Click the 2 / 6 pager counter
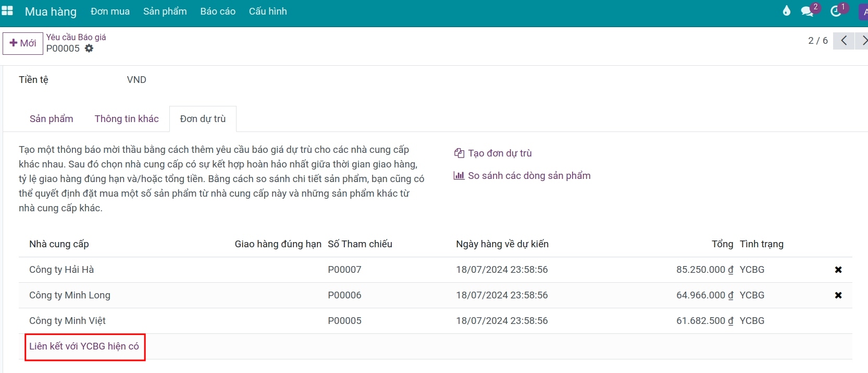The image size is (868, 373). click(x=818, y=41)
